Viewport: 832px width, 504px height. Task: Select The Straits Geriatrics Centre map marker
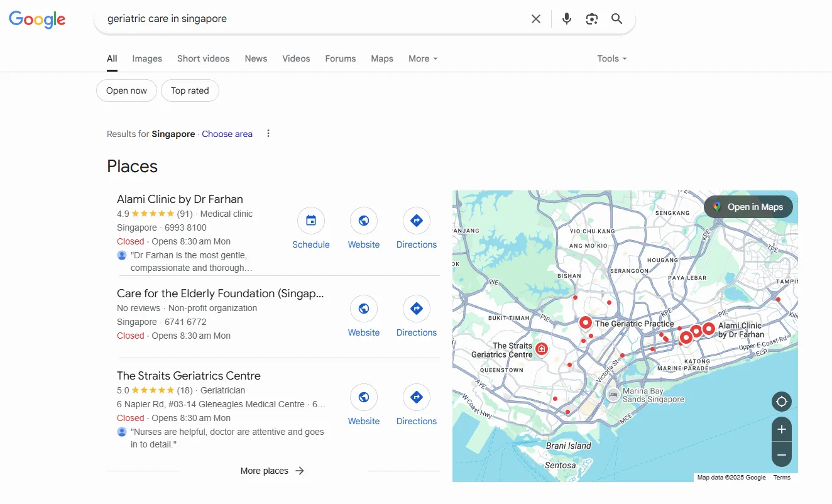click(x=541, y=349)
